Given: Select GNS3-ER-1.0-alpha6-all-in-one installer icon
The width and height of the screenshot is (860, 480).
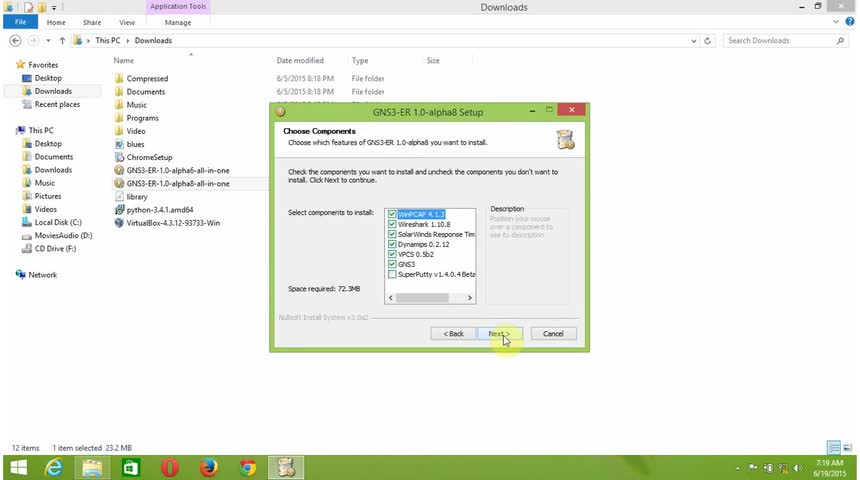Looking at the screenshot, I should [x=119, y=171].
